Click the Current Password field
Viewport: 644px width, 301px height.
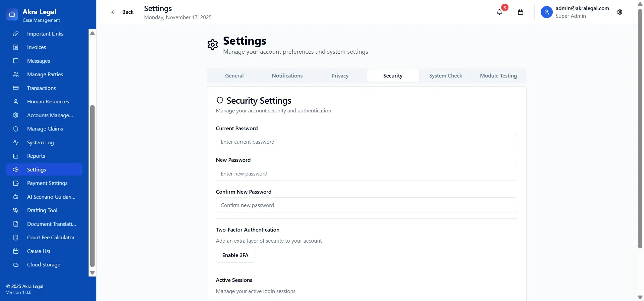click(x=366, y=142)
